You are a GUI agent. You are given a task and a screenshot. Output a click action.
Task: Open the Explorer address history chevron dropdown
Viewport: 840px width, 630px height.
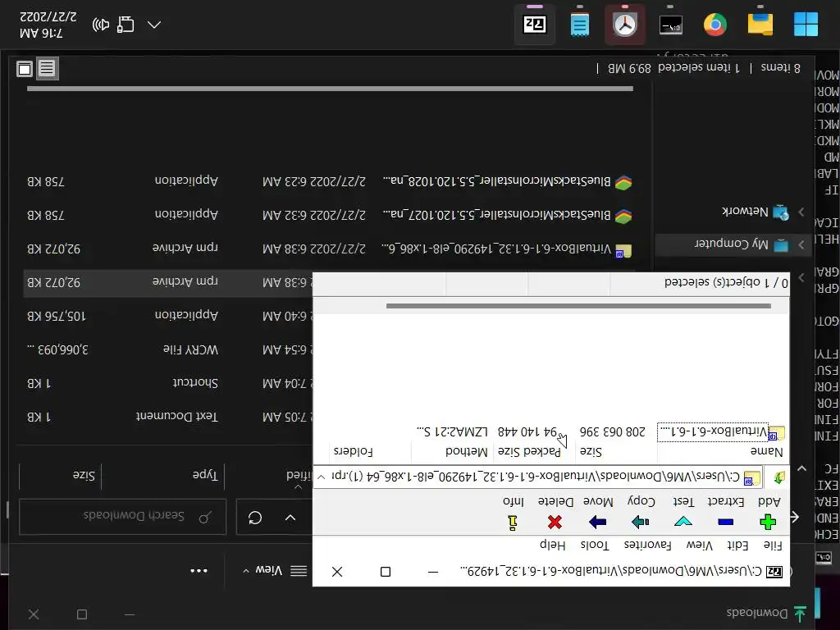pyautogui.click(x=290, y=518)
